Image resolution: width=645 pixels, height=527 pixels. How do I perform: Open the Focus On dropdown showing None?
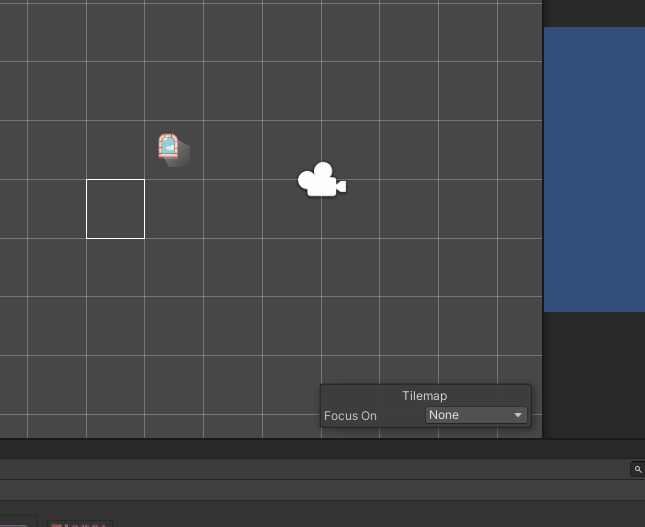point(476,415)
